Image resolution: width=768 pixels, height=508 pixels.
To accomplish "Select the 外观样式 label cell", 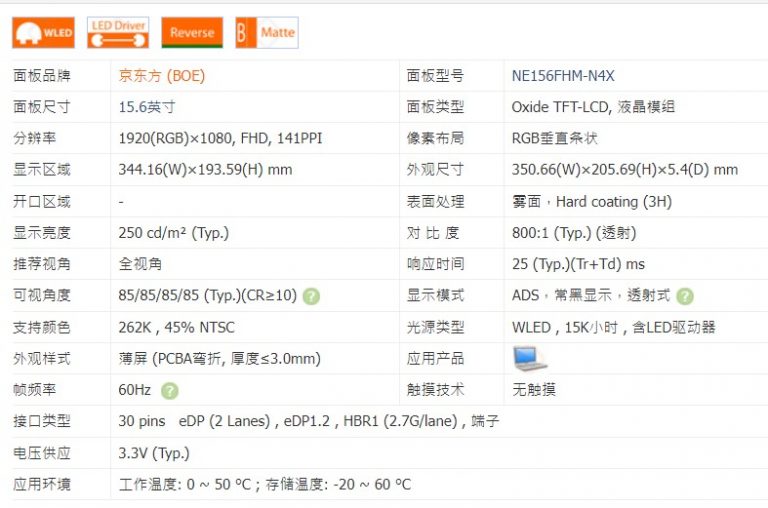I will tap(42, 359).
